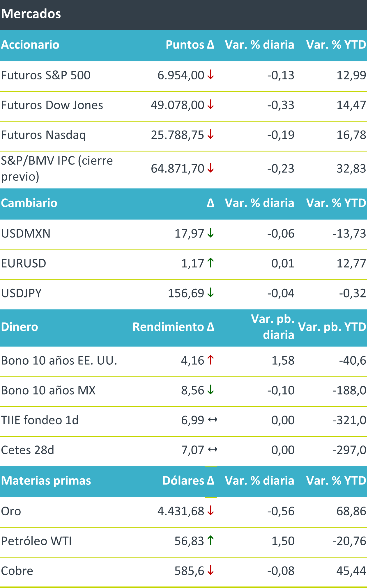Click the green down arrow for USDMXN
368x588 pixels.
pyautogui.click(x=210, y=234)
